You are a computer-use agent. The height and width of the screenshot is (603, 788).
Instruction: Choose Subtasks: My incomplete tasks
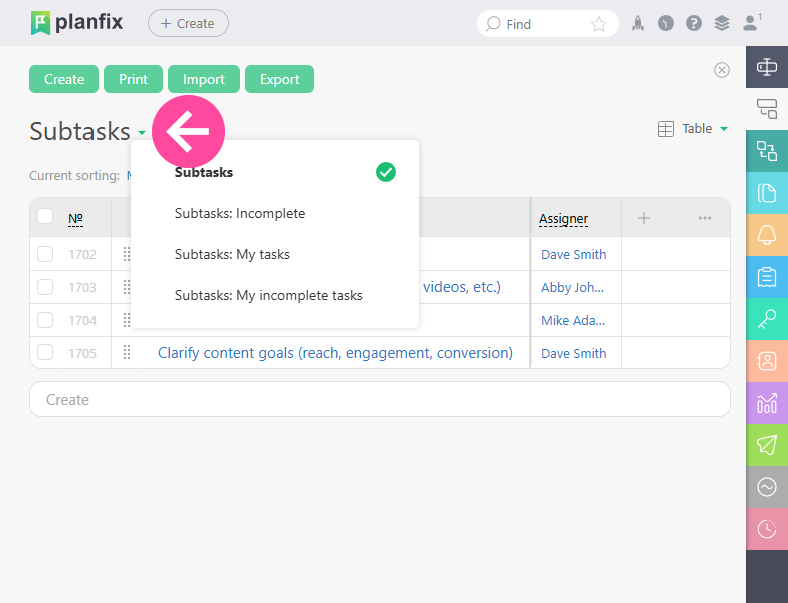click(x=268, y=295)
